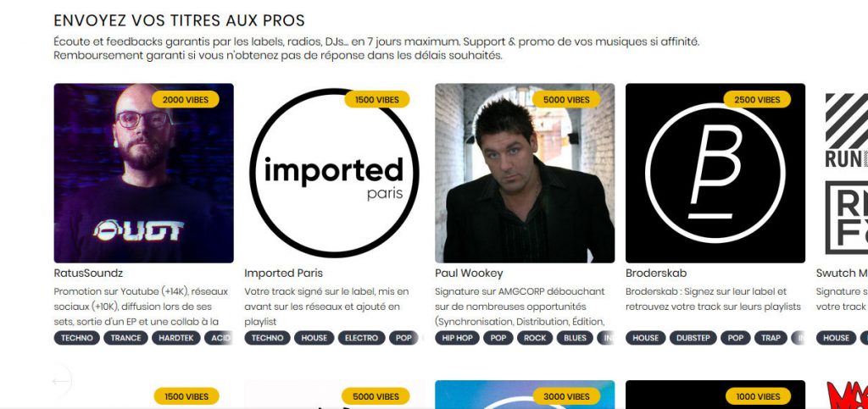Click the 1500 VIBES badge on Imported Paris
Screen dimensions: 868x409
coord(377,99)
